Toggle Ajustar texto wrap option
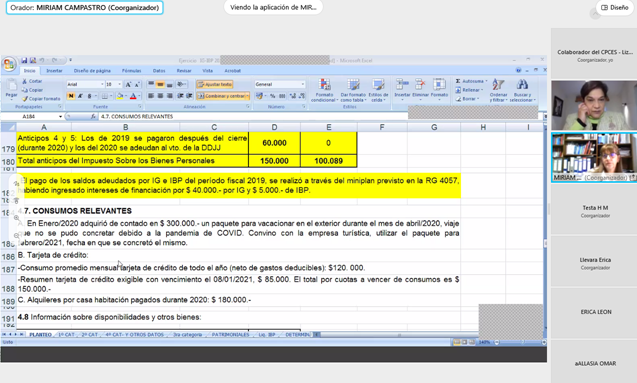 [214, 84]
